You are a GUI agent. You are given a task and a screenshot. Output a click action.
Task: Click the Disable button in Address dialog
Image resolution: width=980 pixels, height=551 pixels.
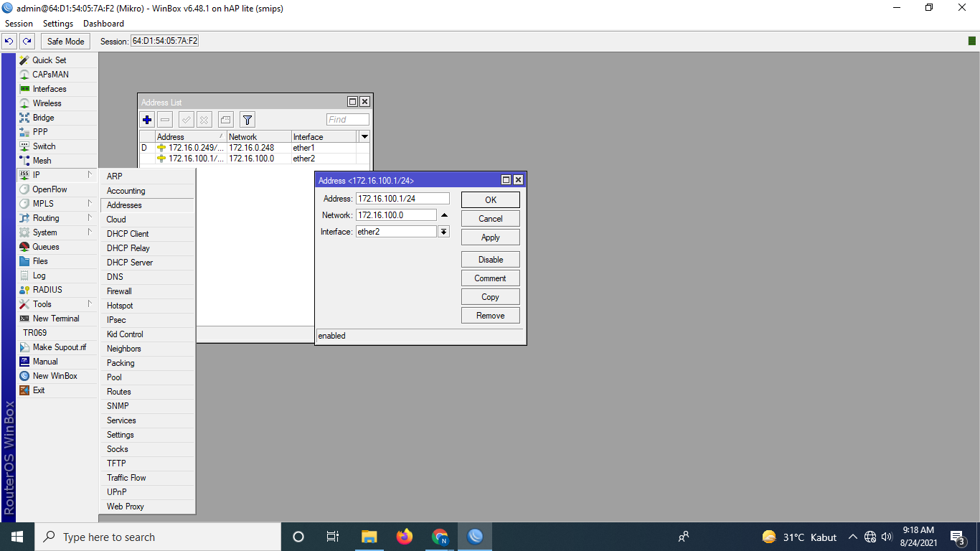tap(491, 260)
